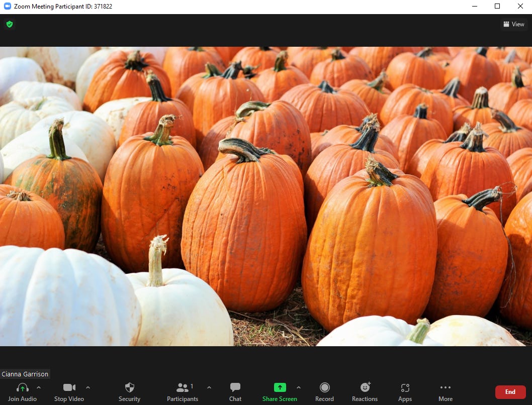
Task: Click the green encryption badge
Action: pyautogui.click(x=9, y=24)
